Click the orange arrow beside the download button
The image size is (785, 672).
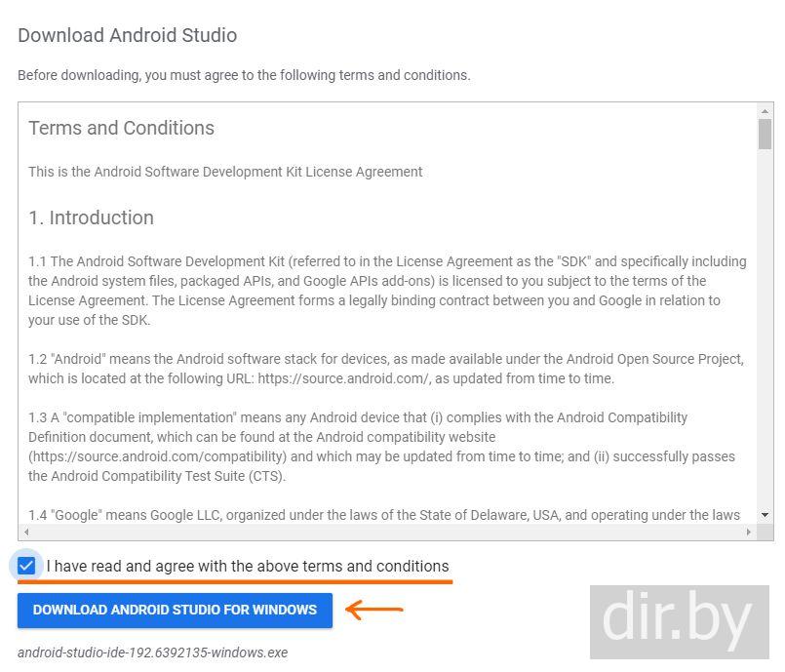374,611
